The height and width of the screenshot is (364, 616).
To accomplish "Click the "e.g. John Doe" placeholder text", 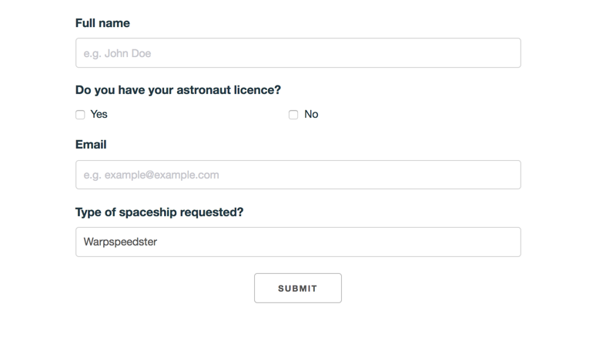I will [118, 53].
